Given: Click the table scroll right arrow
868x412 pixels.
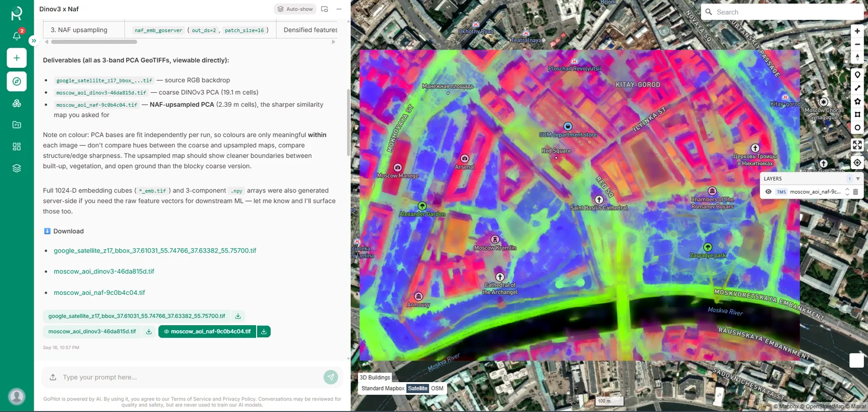Looking at the screenshot, I should coord(333,42).
